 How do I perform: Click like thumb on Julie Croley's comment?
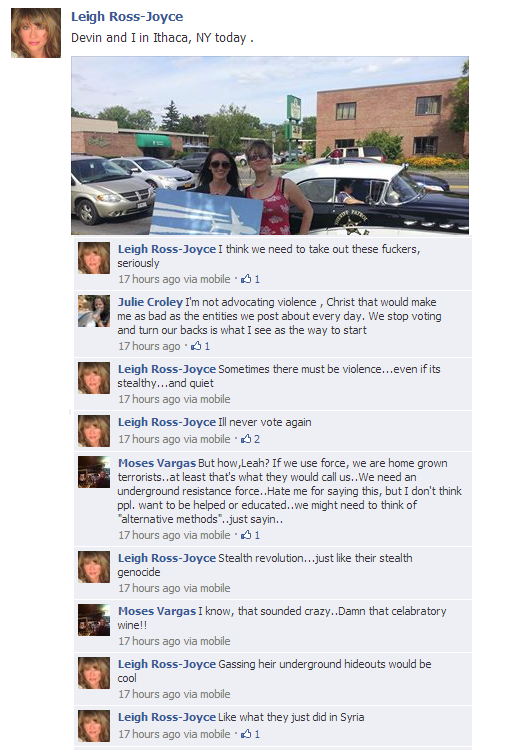point(196,346)
